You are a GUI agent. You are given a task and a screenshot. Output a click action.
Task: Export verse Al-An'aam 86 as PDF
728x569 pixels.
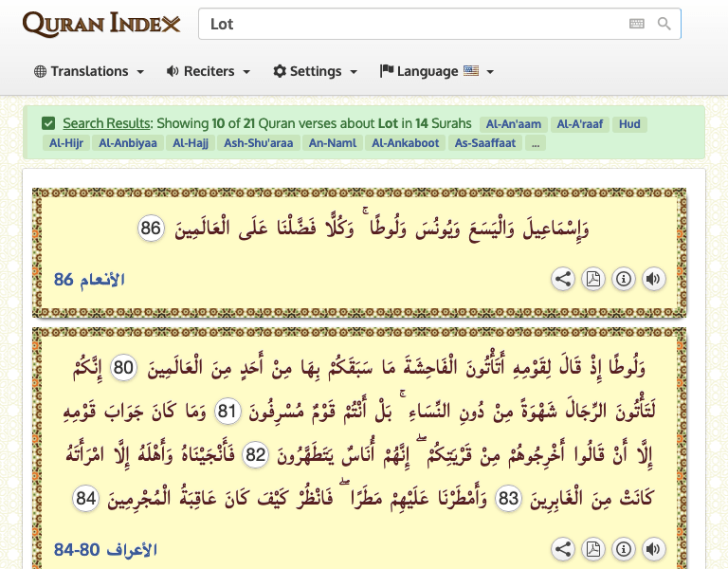[x=592, y=279]
